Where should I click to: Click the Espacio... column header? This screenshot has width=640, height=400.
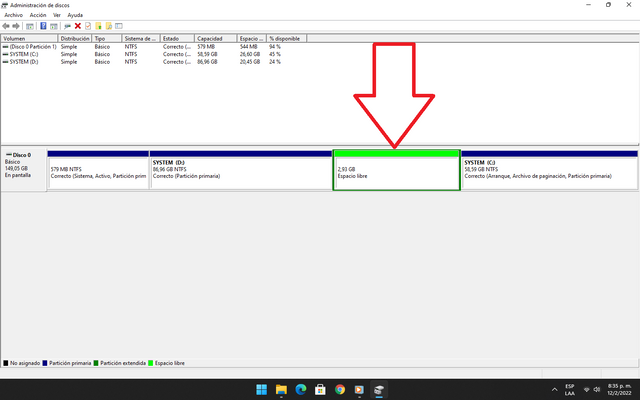pyautogui.click(x=252, y=38)
